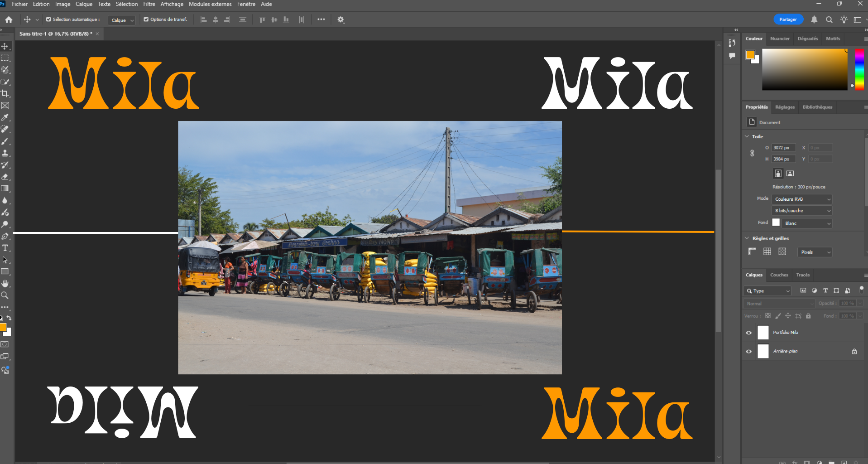The image size is (868, 464).
Task: Open the Pixels units dropdown
Action: coord(815,252)
